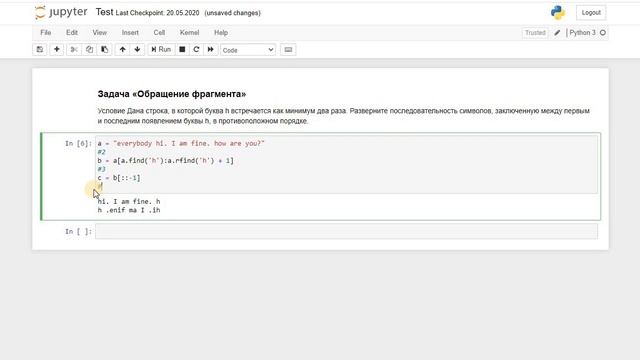
Task: Insert a cell below with plus icon
Action: click(x=57, y=50)
